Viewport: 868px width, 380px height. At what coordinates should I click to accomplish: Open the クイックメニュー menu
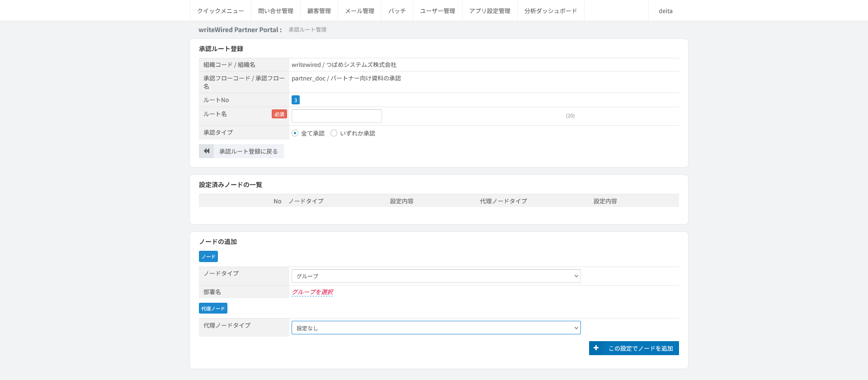[220, 11]
